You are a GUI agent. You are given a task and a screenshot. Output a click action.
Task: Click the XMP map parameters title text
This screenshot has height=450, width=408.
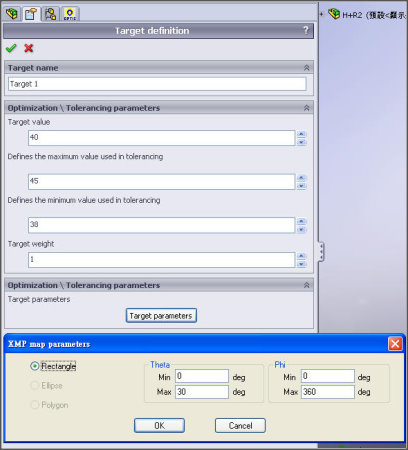pyautogui.click(x=49, y=344)
